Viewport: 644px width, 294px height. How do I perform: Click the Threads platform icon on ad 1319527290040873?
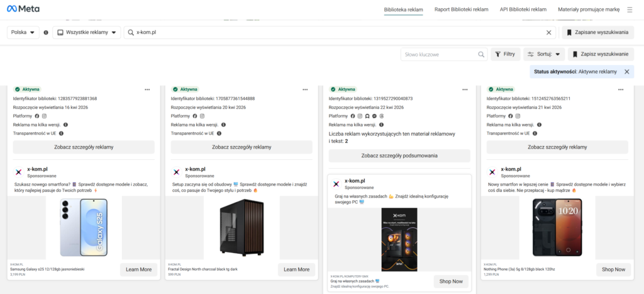click(380, 116)
